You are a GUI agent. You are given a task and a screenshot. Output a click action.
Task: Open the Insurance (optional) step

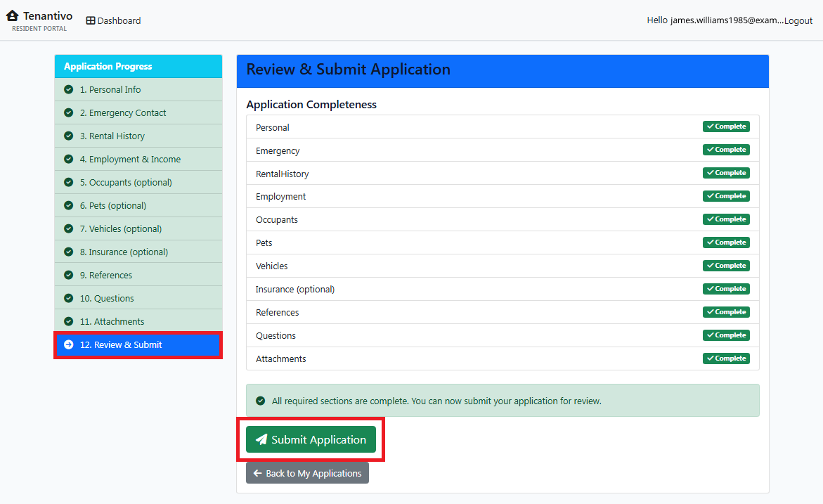click(x=138, y=252)
